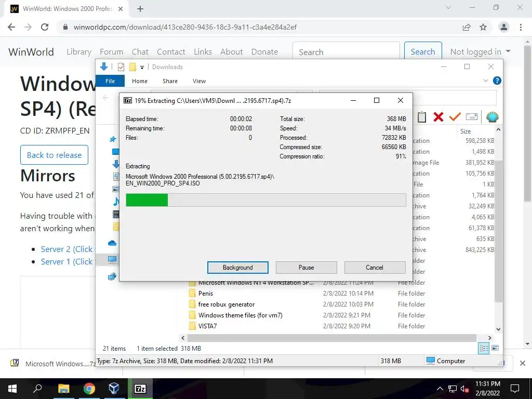The width and height of the screenshot is (532, 399).
Task: Click the 7-Zip taskbar icon
Action: 140,389
